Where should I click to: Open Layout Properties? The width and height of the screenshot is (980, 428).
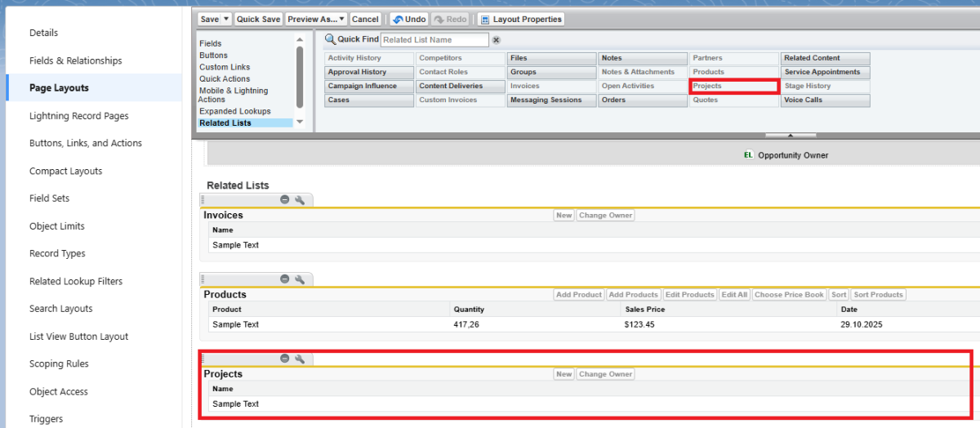click(520, 19)
